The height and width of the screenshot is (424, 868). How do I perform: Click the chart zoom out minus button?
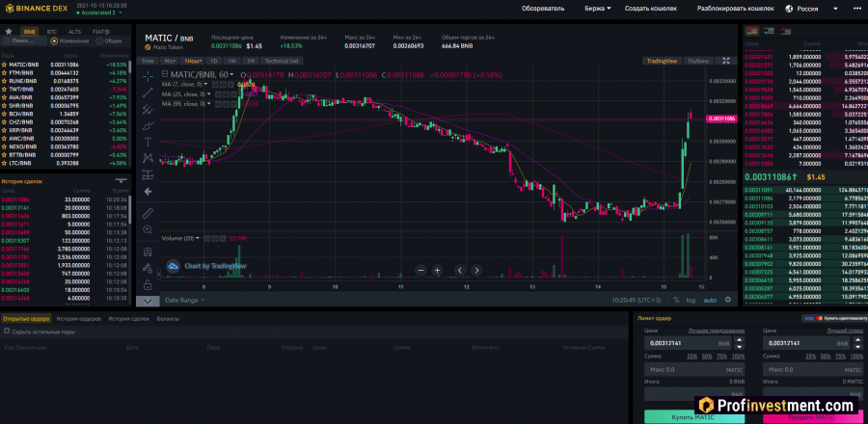(x=420, y=271)
